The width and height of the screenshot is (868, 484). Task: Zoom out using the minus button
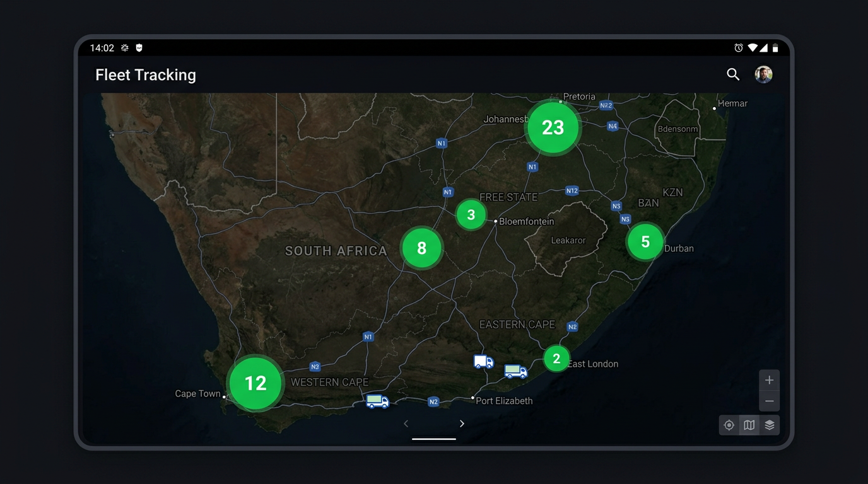click(x=769, y=401)
